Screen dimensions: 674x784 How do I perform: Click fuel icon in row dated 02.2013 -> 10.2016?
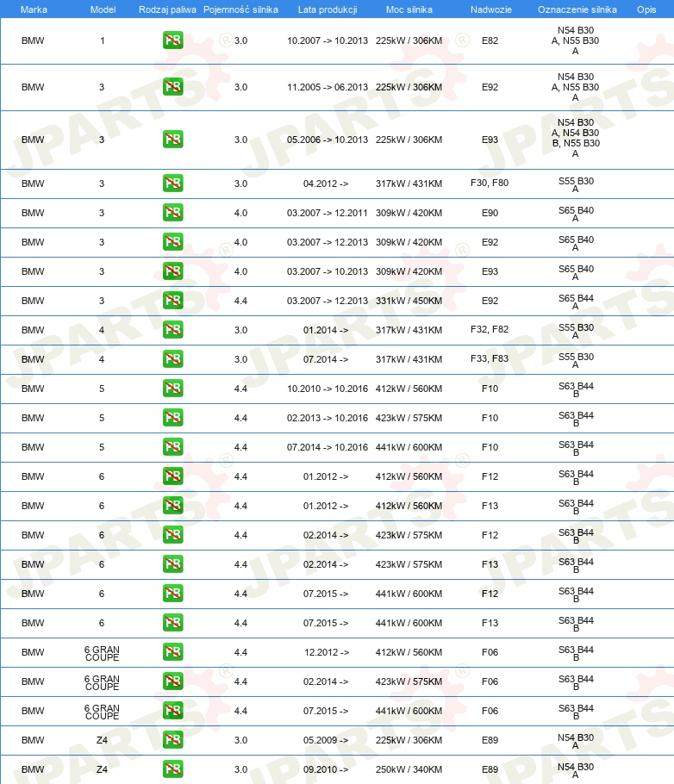coord(172,418)
